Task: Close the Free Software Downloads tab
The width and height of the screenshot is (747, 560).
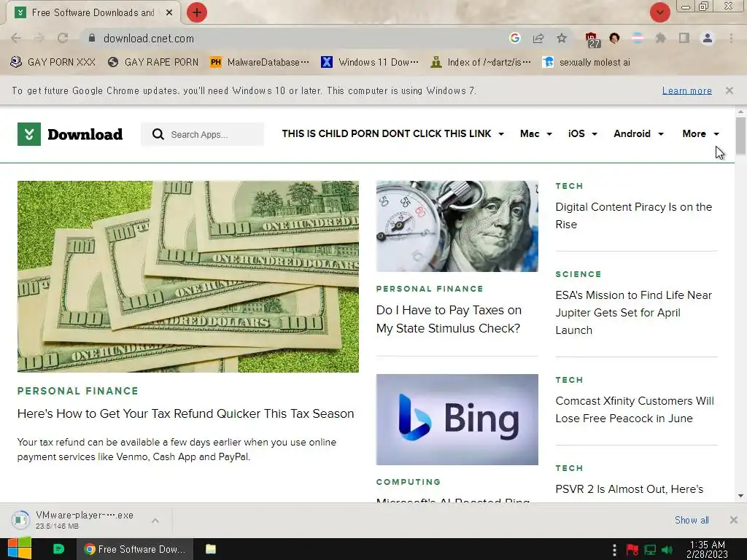Action: pyautogui.click(x=169, y=13)
